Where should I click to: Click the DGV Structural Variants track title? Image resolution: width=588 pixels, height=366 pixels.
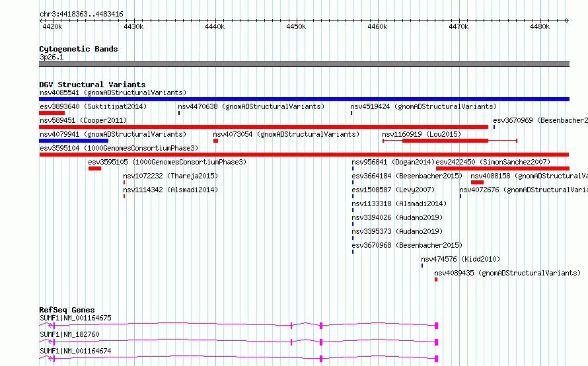[92, 85]
